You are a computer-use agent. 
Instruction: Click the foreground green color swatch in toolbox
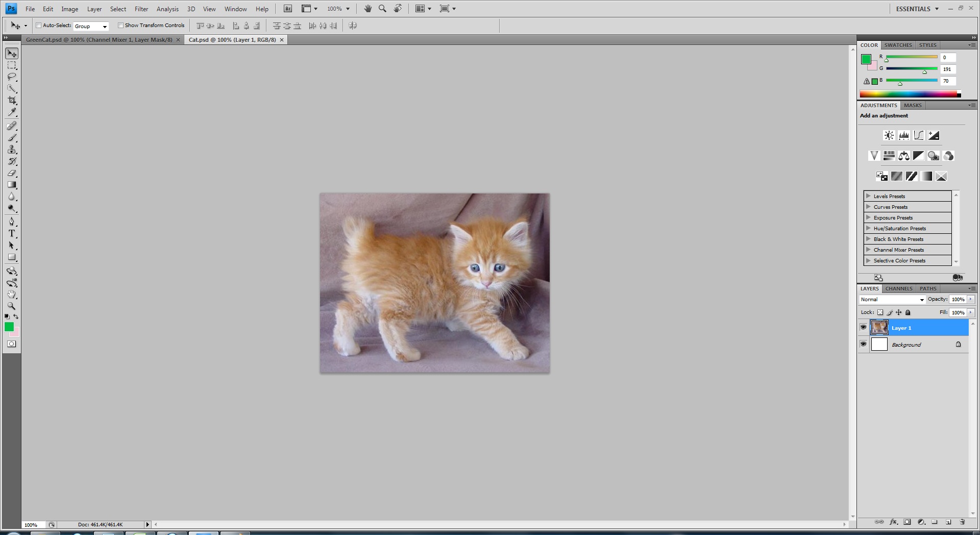[9, 327]
